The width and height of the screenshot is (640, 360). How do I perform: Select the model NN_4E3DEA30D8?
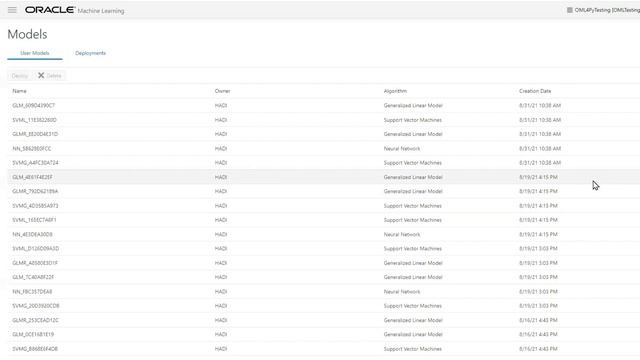click(32, 234)
